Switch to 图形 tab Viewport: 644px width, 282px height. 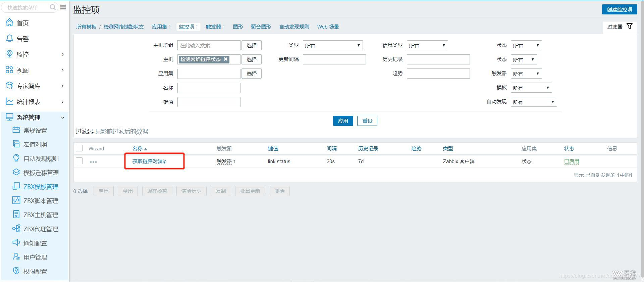click(x=238, y=27)
